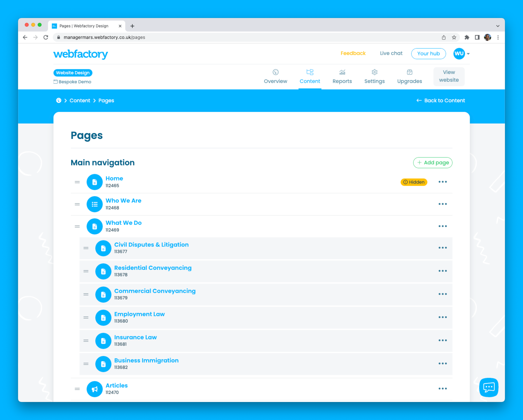Click the Chrome extensions puzzle icon
This screenshot has width=523, height=420.
pyautogui.click(x=467, y=37)
